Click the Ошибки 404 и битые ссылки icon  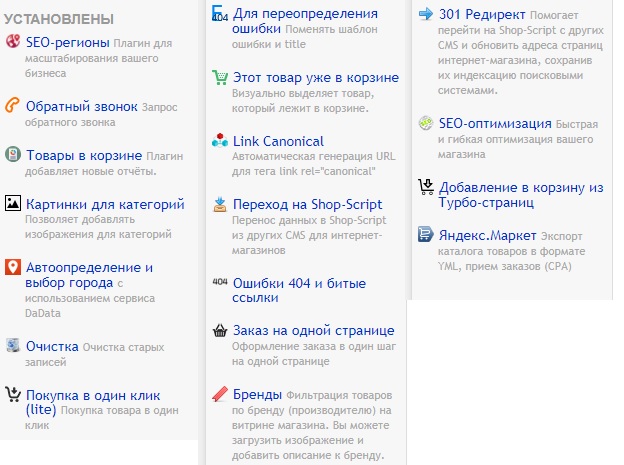[x=220, y=282]
